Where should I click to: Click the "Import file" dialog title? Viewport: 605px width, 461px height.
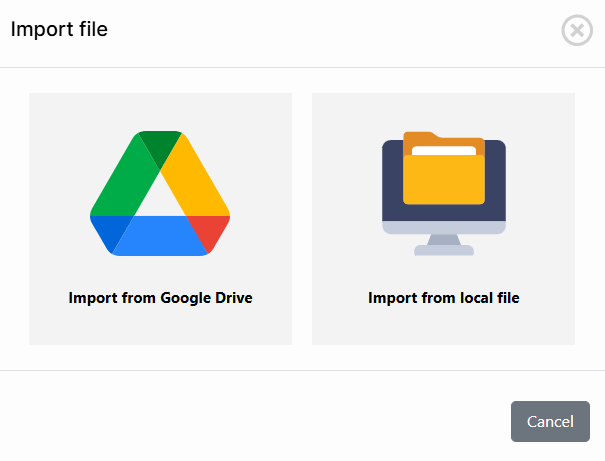pyautogui.click(x=59, y=30)
